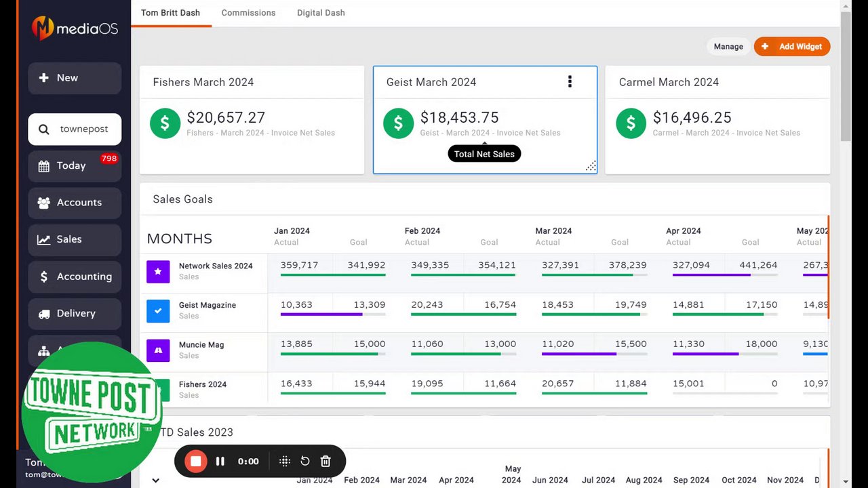The image size is (868, 488).
Task: Click the Geist Magazine row label
Action: [208, 305]
